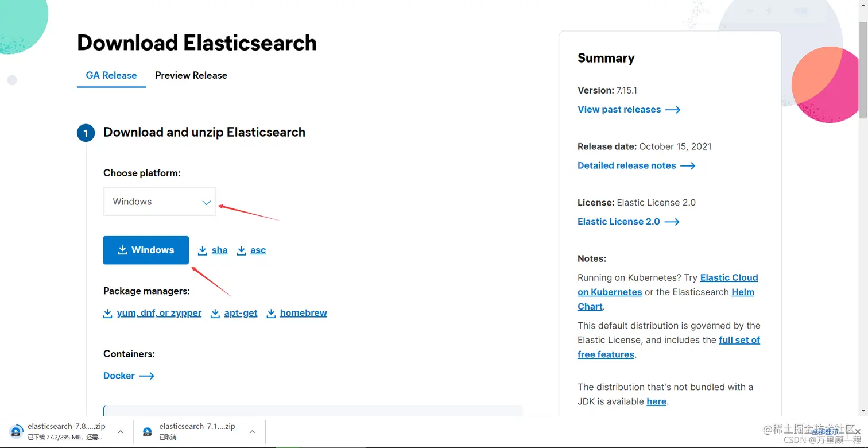The width and height of the screenshot is (868, 448).
Task: Click the download icon beside apt-get
Action: click(x=215, y=314)
